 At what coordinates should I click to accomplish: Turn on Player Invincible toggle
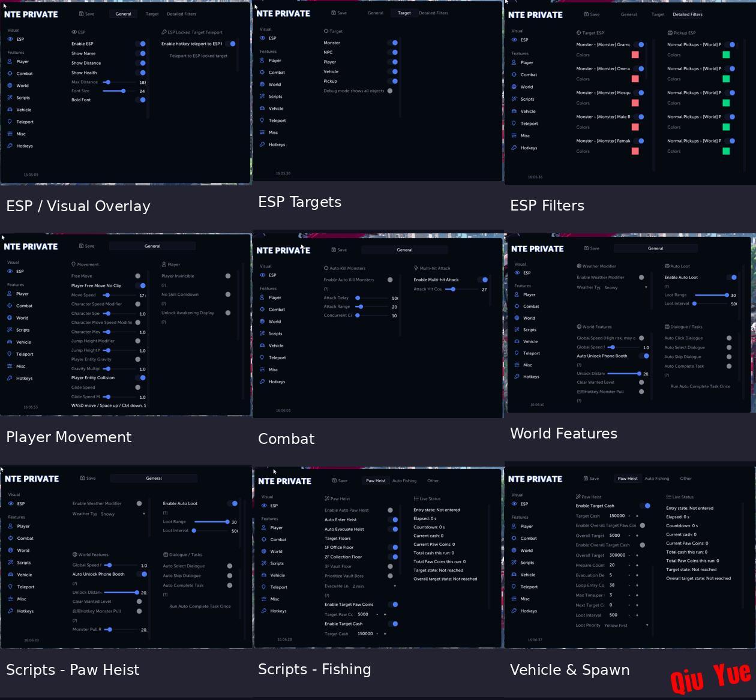(228, 276)
